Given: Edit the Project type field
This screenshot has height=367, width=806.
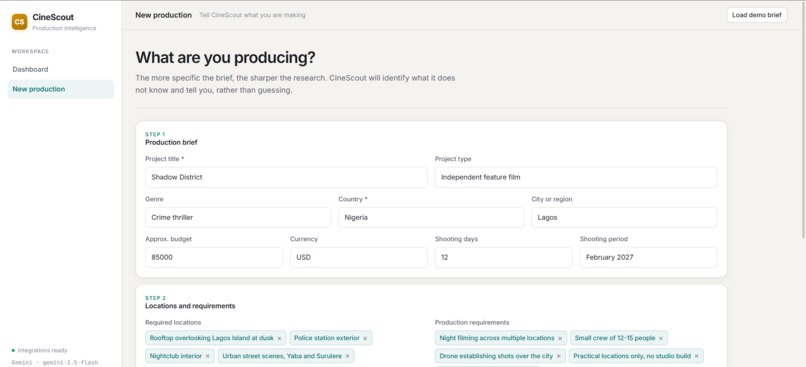Looking at the screenshot, I should point(576,177).
